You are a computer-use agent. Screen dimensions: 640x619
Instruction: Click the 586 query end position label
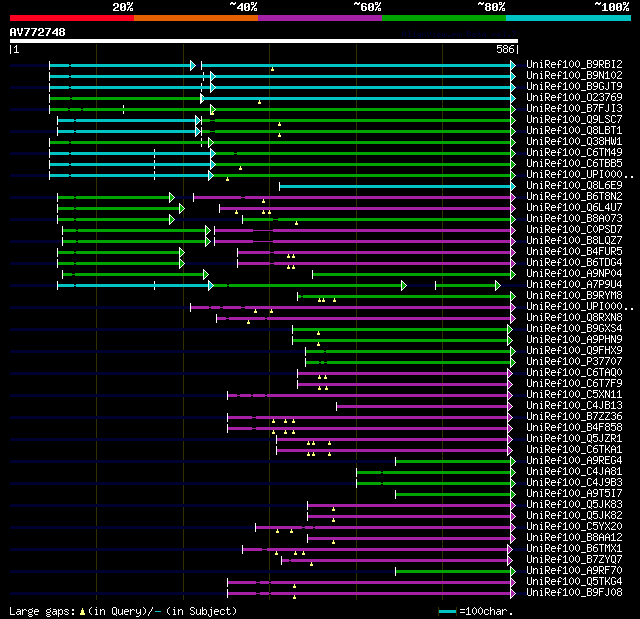click(505, 49)
